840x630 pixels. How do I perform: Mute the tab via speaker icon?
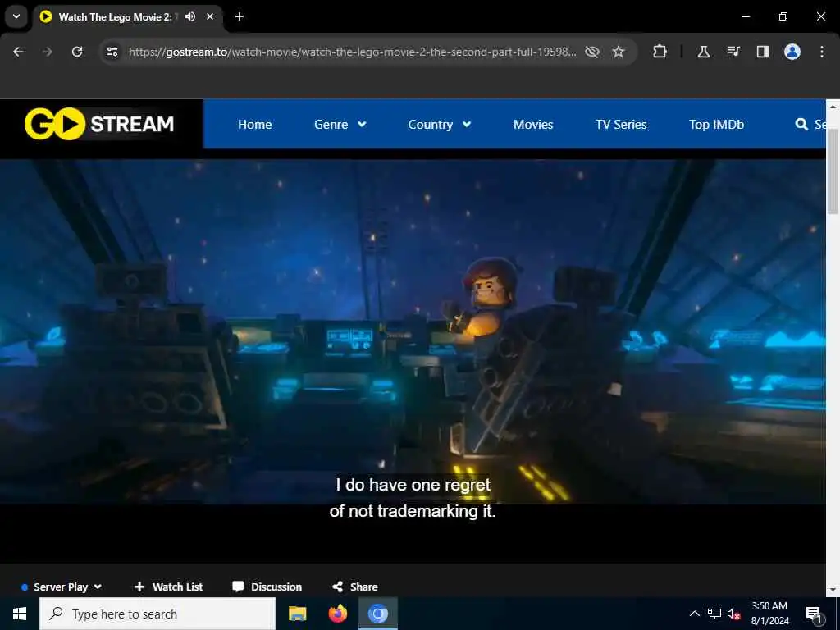(190, 16)
